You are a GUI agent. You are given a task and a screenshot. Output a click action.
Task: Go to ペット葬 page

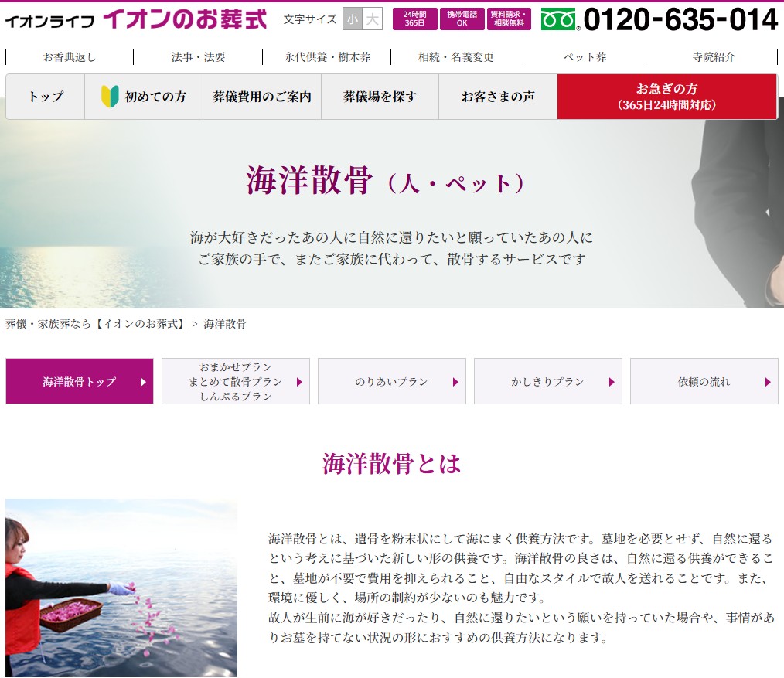(585, 57)
